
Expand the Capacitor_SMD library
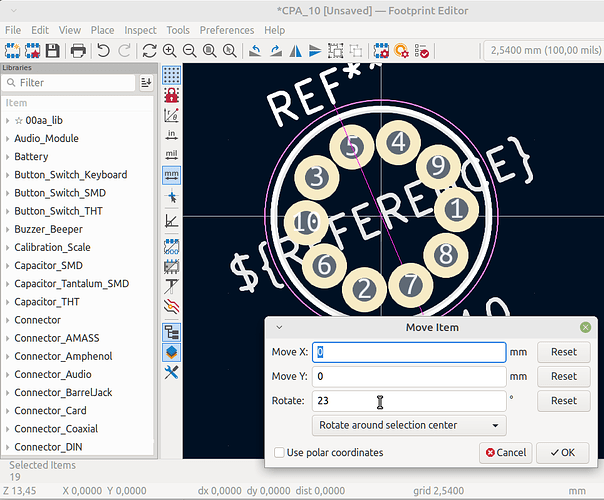tap(7, 265)
